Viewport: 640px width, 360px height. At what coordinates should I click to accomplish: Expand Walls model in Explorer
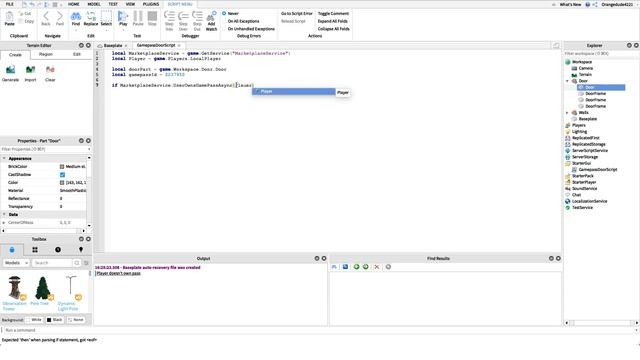point(567,113)
